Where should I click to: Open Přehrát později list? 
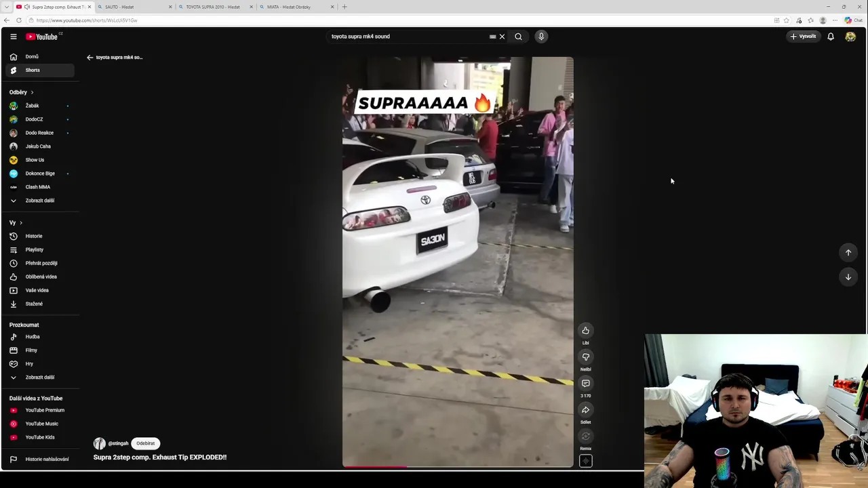pos(40,263)
